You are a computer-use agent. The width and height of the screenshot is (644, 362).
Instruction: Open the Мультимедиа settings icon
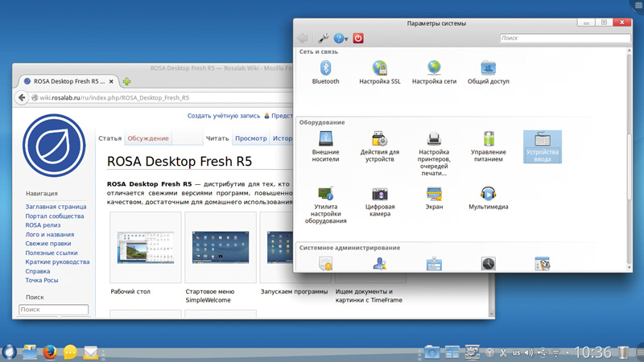point(488,196)
